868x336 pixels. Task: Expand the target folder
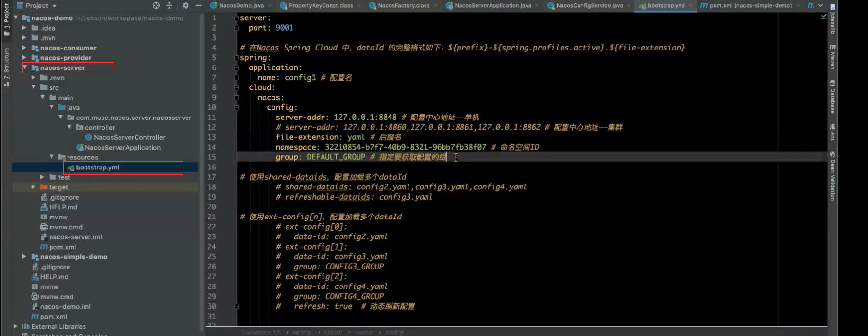click(34, 187)
